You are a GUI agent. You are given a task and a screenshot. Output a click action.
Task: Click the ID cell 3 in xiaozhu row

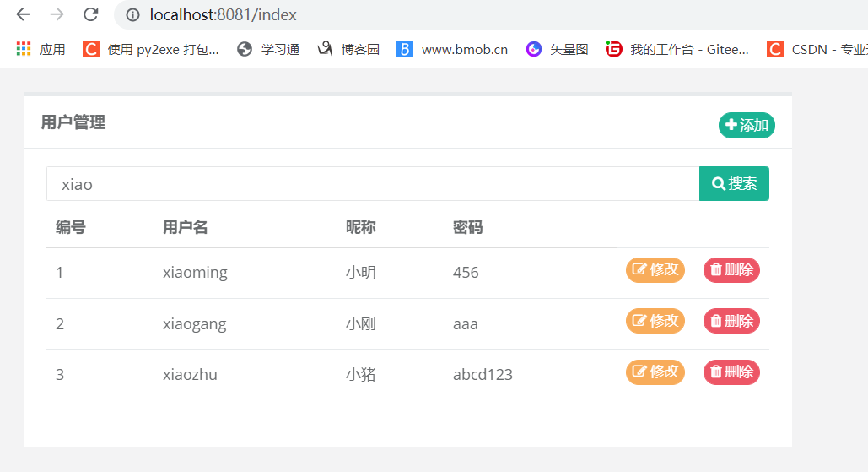pos(60,375)
